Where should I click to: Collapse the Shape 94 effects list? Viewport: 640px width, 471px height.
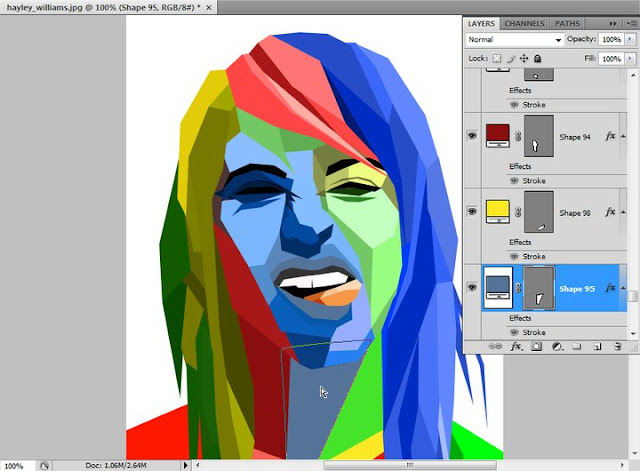pyautogui.click(x=623, y=136)
